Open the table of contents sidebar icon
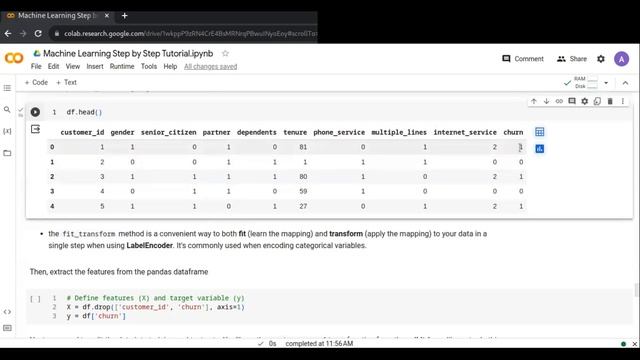The image size is (640, 360). 7,88
